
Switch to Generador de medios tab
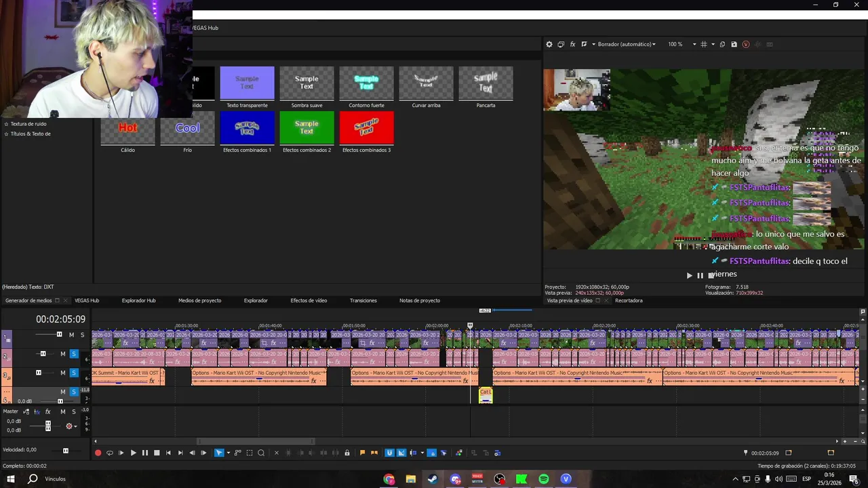pos(28,300)
